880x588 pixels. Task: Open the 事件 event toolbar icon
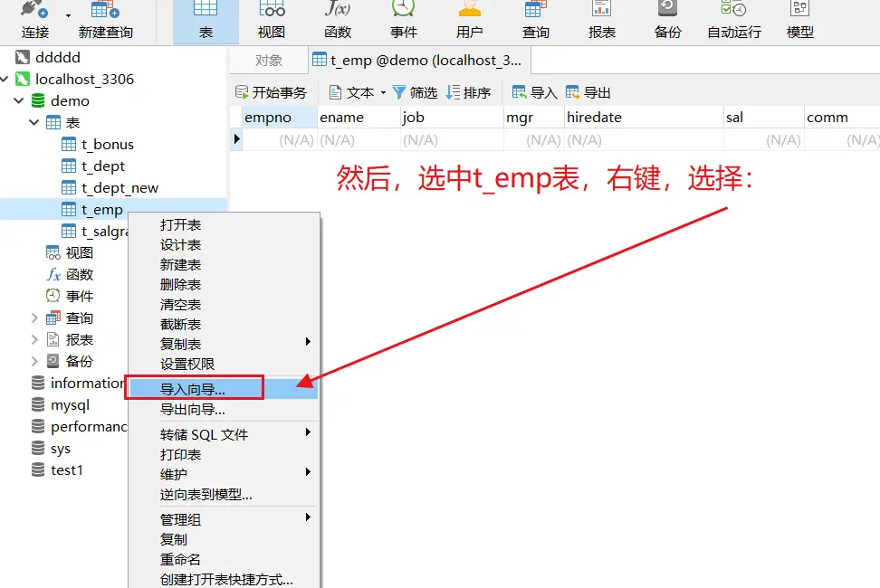(404, 20)
